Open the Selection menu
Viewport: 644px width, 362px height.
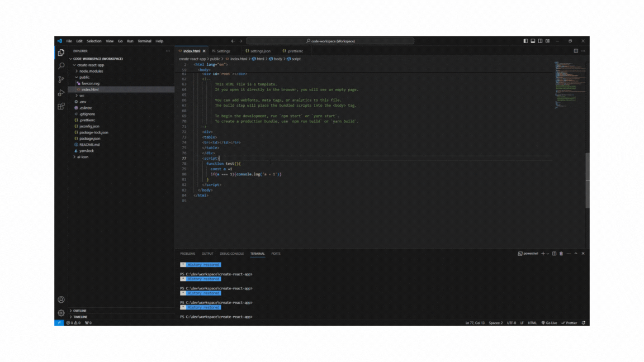(x=94, y=41)
